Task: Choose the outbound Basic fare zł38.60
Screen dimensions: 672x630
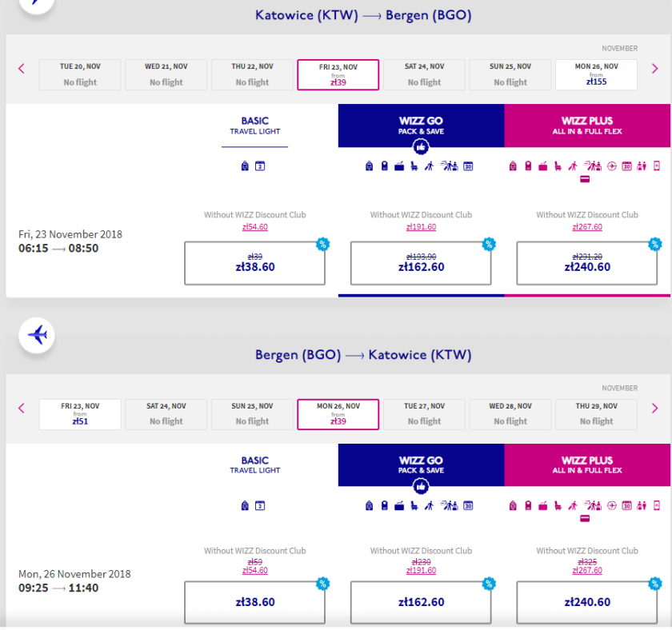Action: 254,263
